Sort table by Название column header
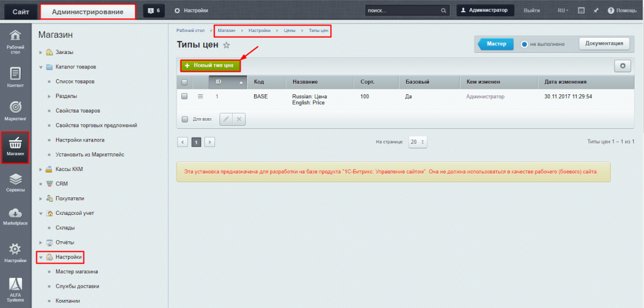Screen dimensions: 644x308 pyautogui.click(x=320, y=82)
